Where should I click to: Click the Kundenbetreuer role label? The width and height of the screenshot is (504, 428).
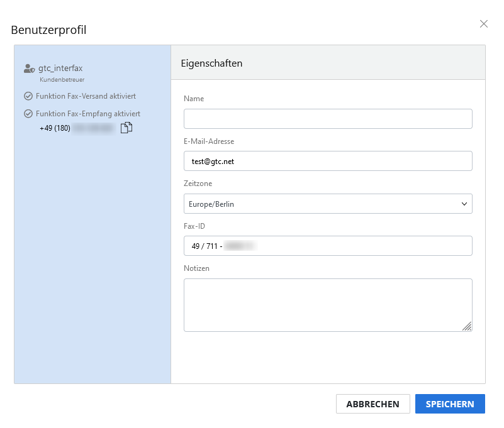coord(62,80)
